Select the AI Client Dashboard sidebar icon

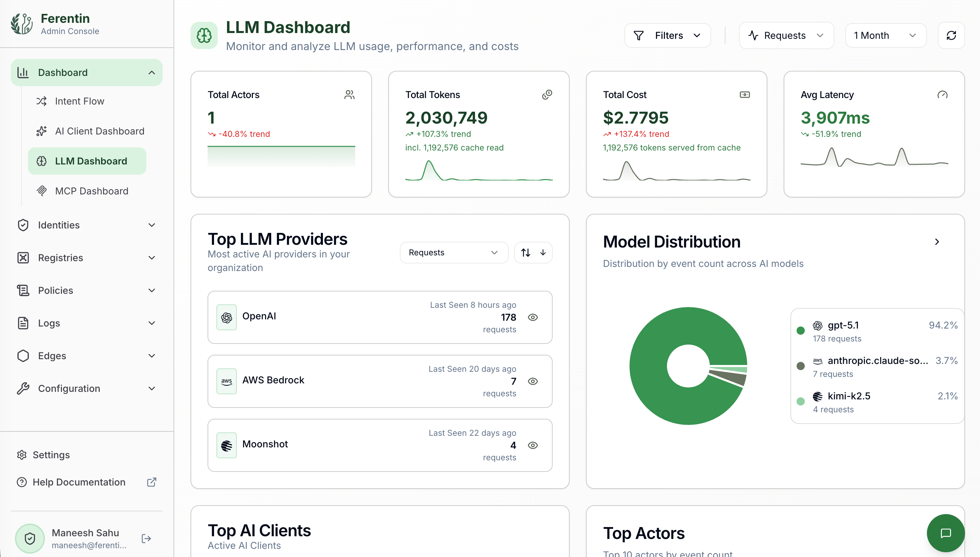42,131
